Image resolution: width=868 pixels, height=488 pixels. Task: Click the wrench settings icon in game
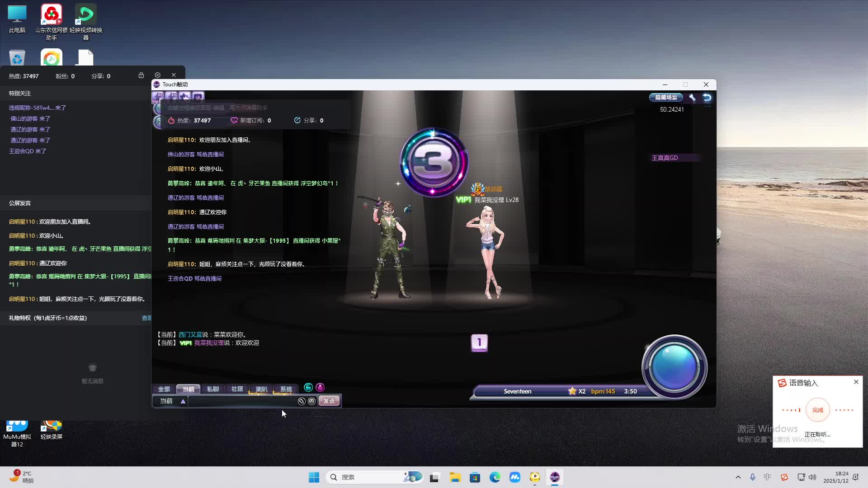pos(692,98)
